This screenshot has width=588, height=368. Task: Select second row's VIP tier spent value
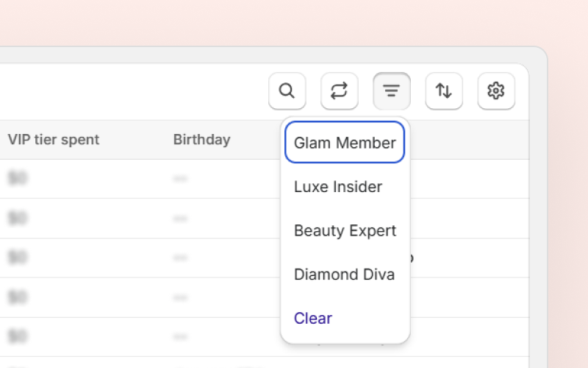click(18, 219)
